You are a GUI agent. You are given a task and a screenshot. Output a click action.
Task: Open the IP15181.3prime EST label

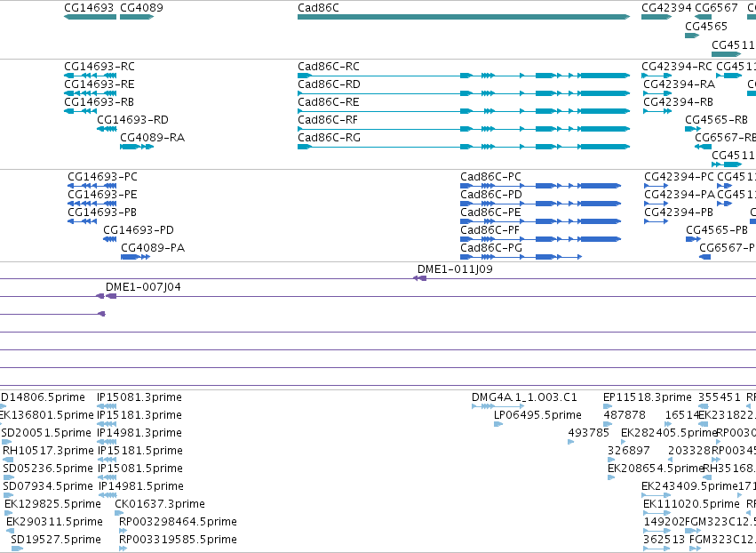click(x=139, y=415)
